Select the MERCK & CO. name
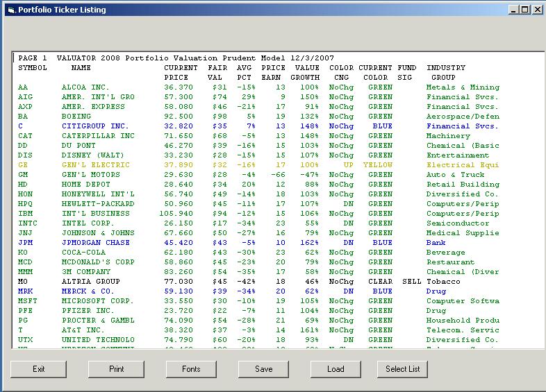Image resolution: width=546 pixels, height=392 pixels. pos(88,291)
